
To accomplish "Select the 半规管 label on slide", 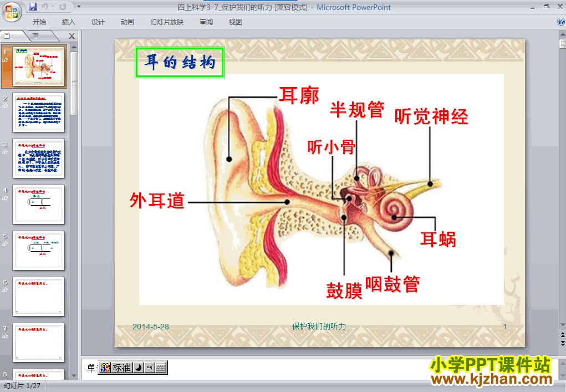I will point(358,109).
